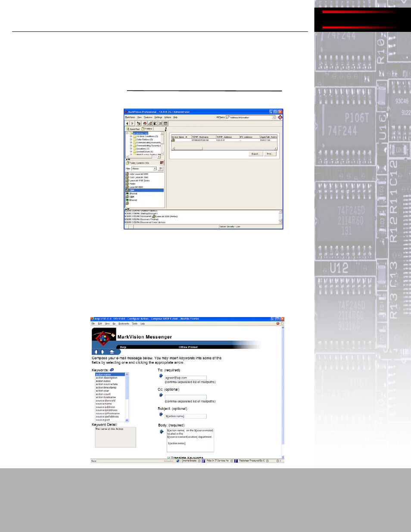Click the insert arrow beside the Body field

[x=162, y=432]
